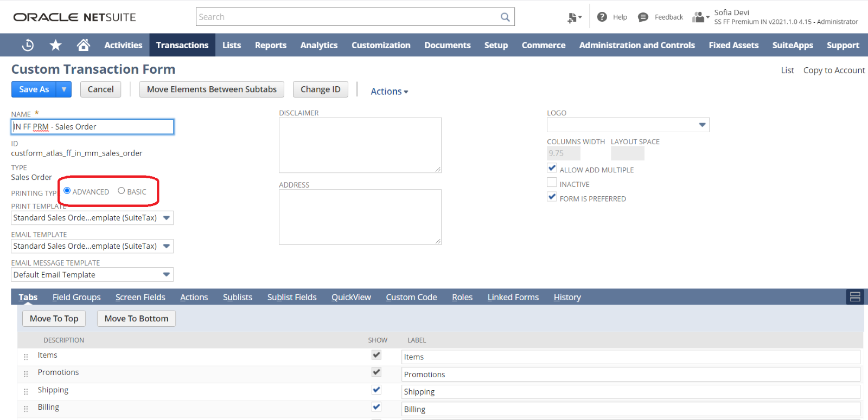Enable the Inactive checkbox
The image size is (868, 420).
tap(552, 183)
